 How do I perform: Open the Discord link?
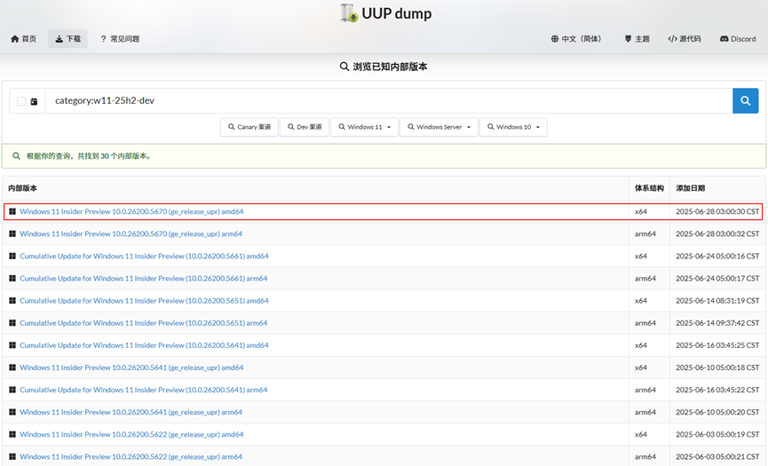(737, 39)
